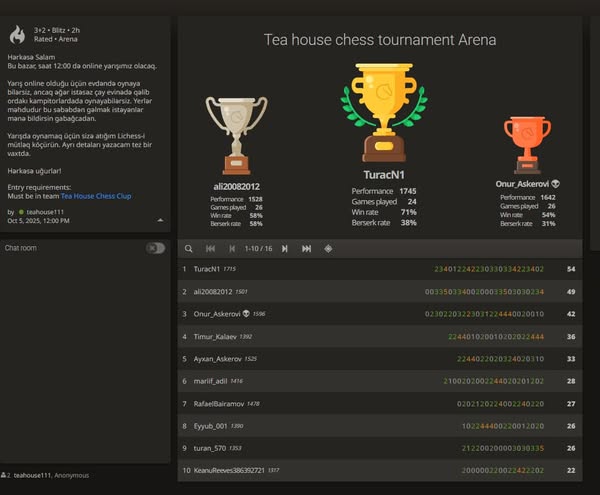Viewport: 600px width, 495px height.
Task: Click TuracN1 Performance 1745 stat
Action: (384, 191)
